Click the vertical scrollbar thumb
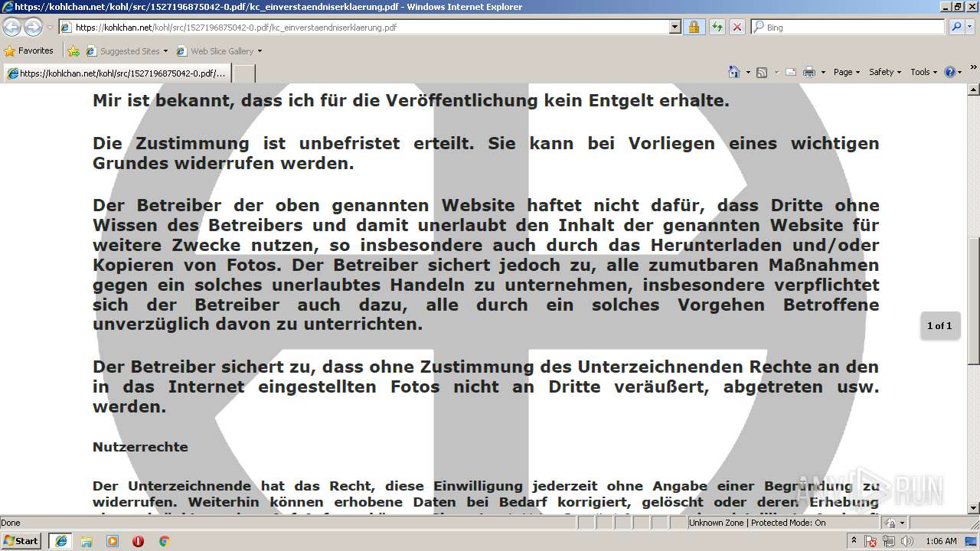980x551 pixels. [x=973, y=301]
